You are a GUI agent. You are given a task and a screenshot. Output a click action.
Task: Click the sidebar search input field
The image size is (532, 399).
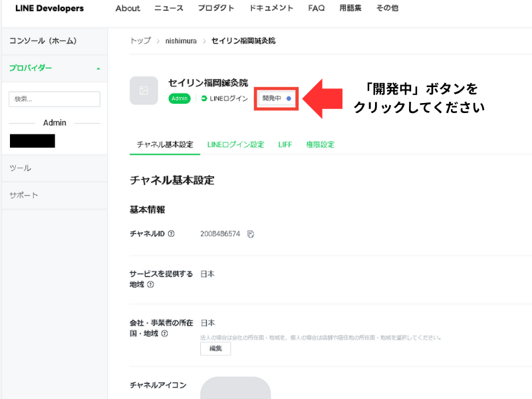[54, 99]
